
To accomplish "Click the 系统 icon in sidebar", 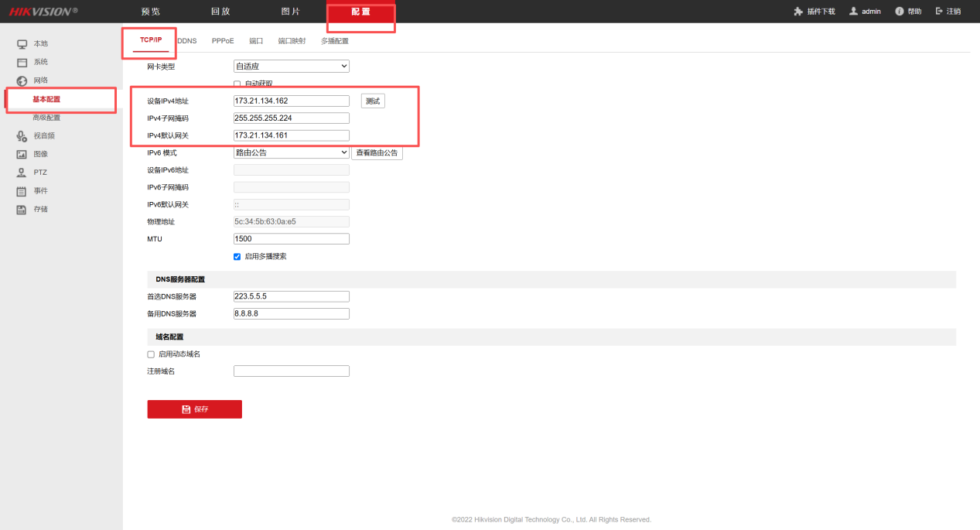I will 22,62.
